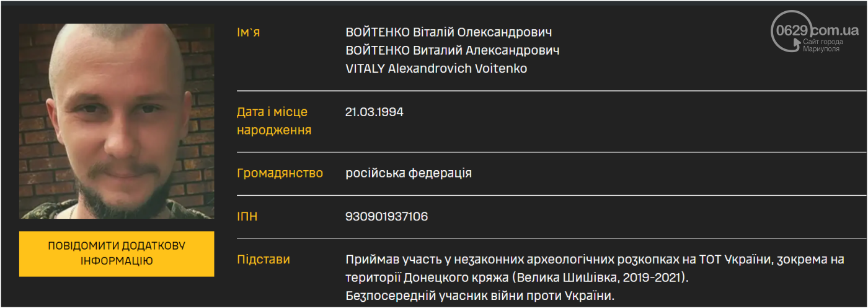Select the English name 'VITALY Alexandrovich Voitenko'
Image resolution: width=868 pixels, height=308 pixels.
[436, 68]
